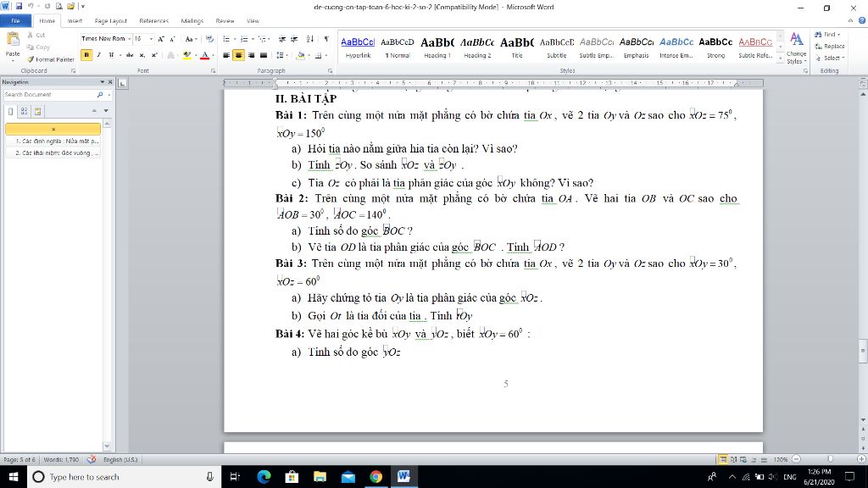868x488 pixels.
Task: Select heading '1. Các định nghĩa' in Navigation
Action: [x=53, y=141]
